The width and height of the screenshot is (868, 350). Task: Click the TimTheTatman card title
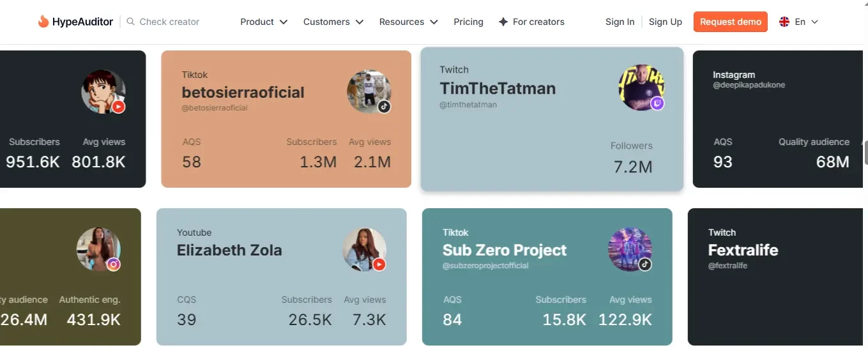(x=498, y=88)
